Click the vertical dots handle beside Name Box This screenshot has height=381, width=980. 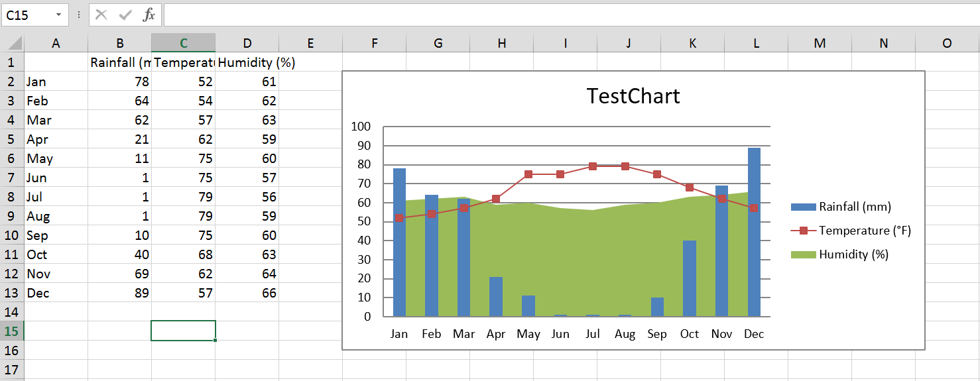tap(79, 15)
